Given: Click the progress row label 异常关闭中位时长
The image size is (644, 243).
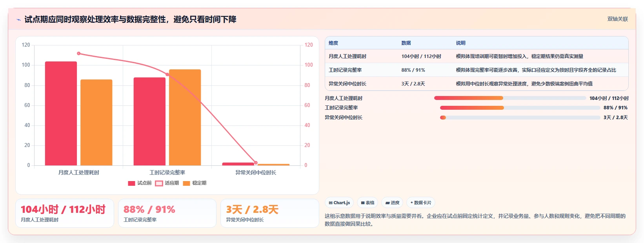Looking at the screenshot, I should pos(344,118).
